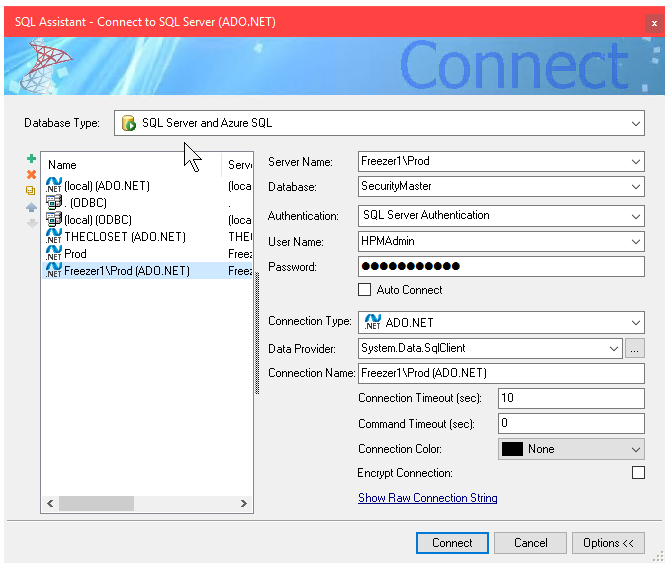Open the User Name dropdown arrow
Viewport: 668px width, 563px height.
click(636, 242)
